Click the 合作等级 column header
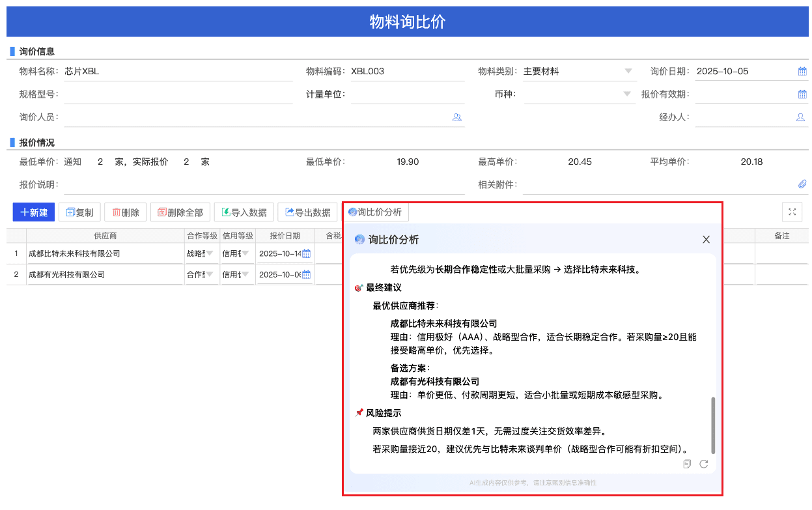Viewport: 812px width, 510px height. [x=202, y=236]
